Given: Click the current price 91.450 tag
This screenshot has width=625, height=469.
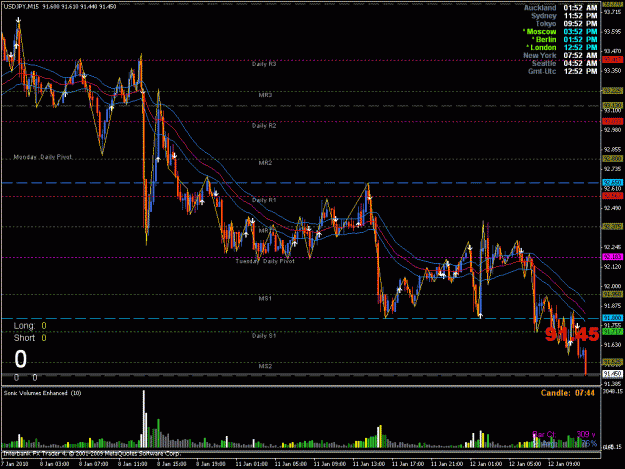Looking at the screenshot, I should tap(612, 374).
